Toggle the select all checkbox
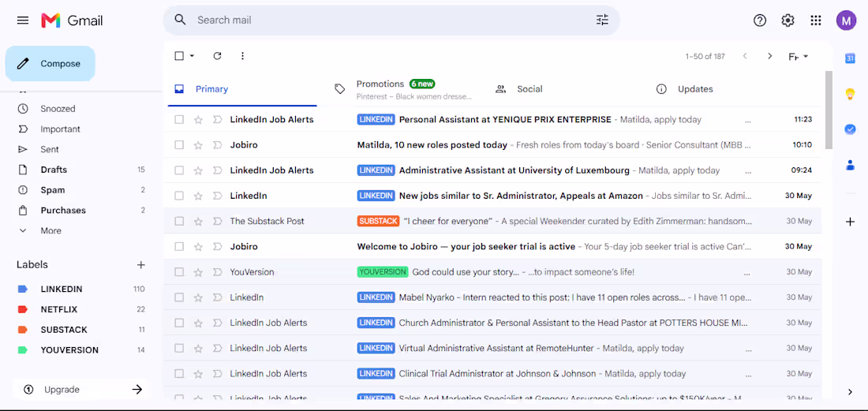Image resolution: width=868 pixels, height=411 pixels. (x=179, y=56)
